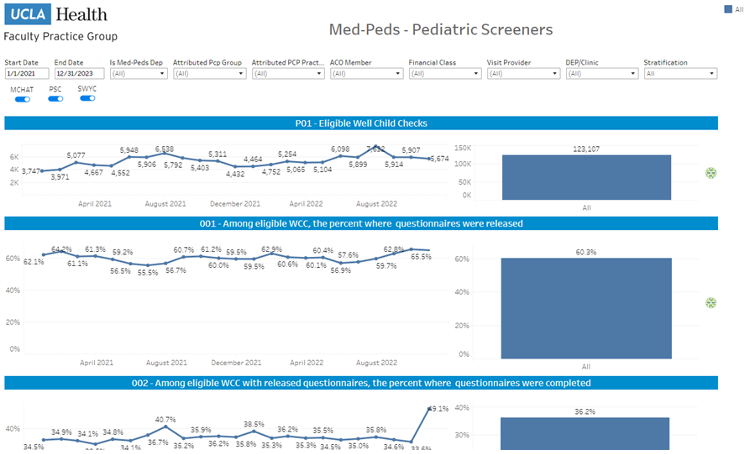Open the Visit Provider dropdown

coord(522,74)
